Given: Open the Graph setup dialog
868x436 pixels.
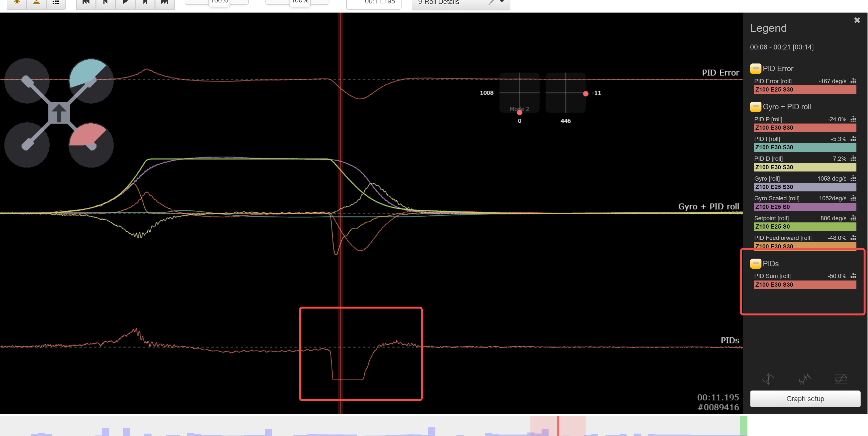Looking at the screenshot, I should click(x=805, y=398).
